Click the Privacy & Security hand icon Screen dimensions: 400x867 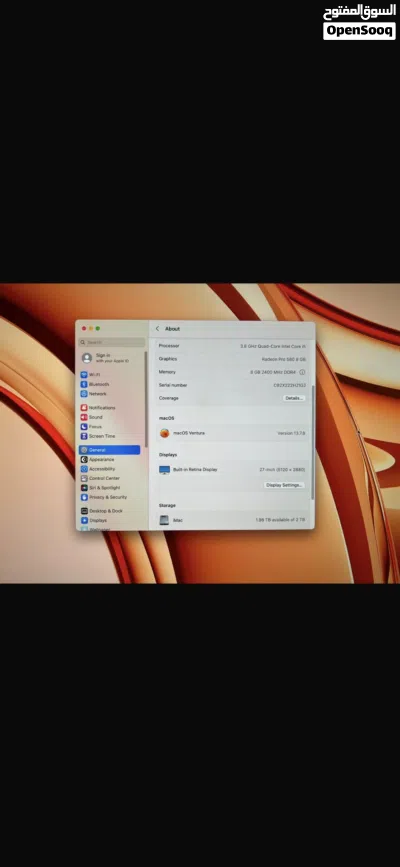[84, 497]
